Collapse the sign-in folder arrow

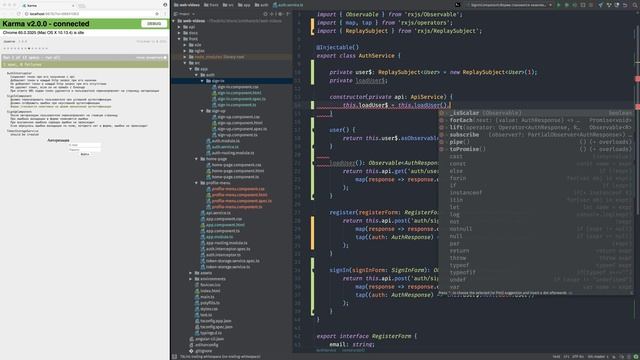click(202, 81)
